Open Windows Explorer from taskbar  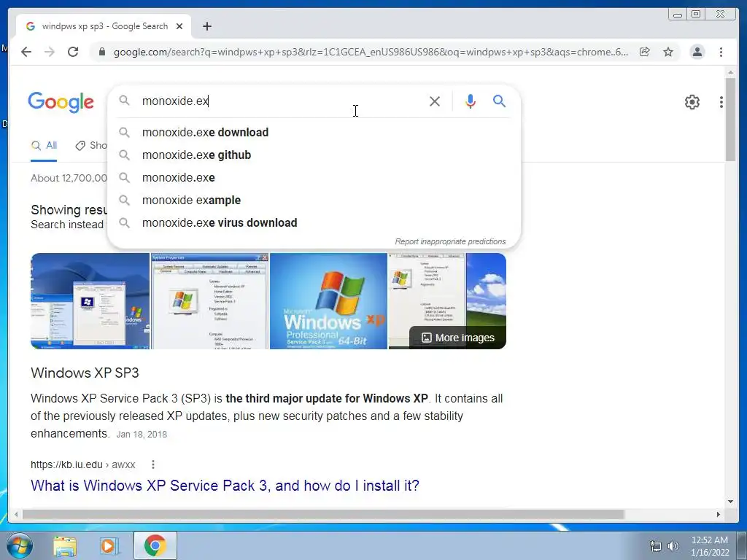coord(65,546)
